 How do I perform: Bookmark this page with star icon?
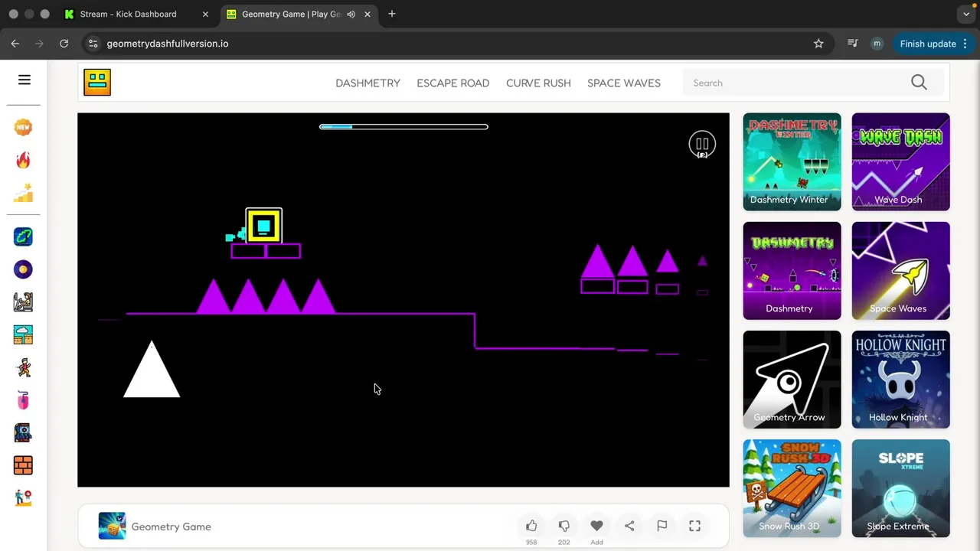click(x=818, y=44)
